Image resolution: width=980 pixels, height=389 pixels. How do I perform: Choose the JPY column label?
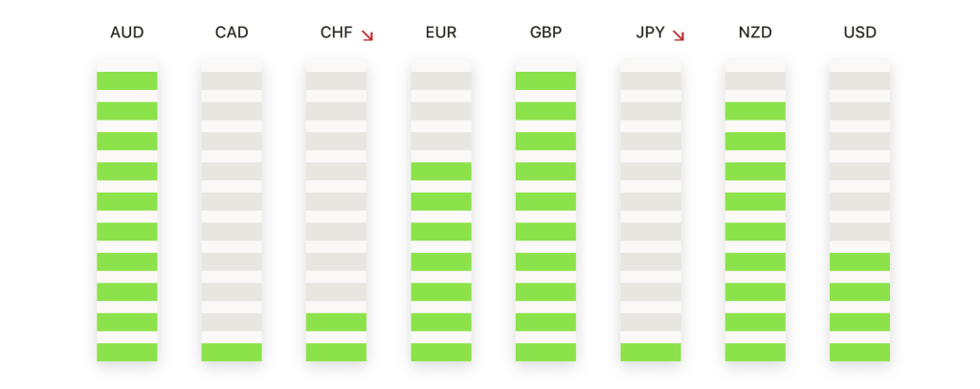click(x=650, y=33)
